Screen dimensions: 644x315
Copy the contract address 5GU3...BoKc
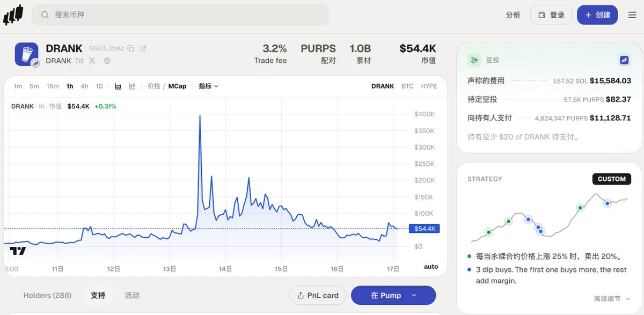click(x=130, y=48)
